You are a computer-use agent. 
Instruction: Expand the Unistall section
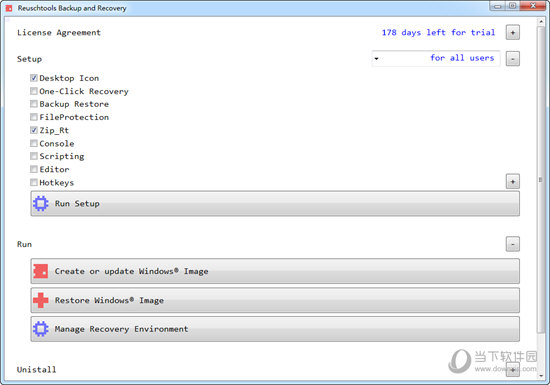[512, 370]
